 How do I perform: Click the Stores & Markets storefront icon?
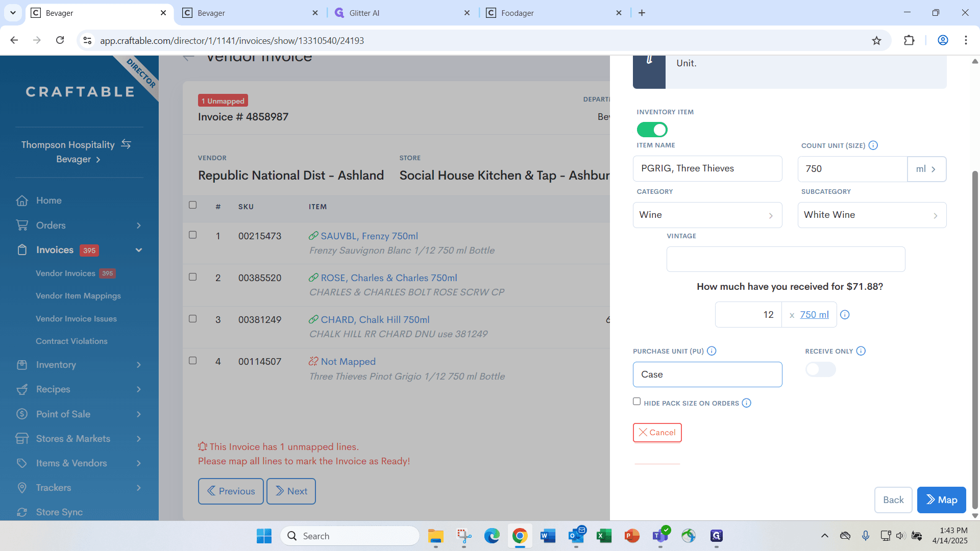coord(22,438)
